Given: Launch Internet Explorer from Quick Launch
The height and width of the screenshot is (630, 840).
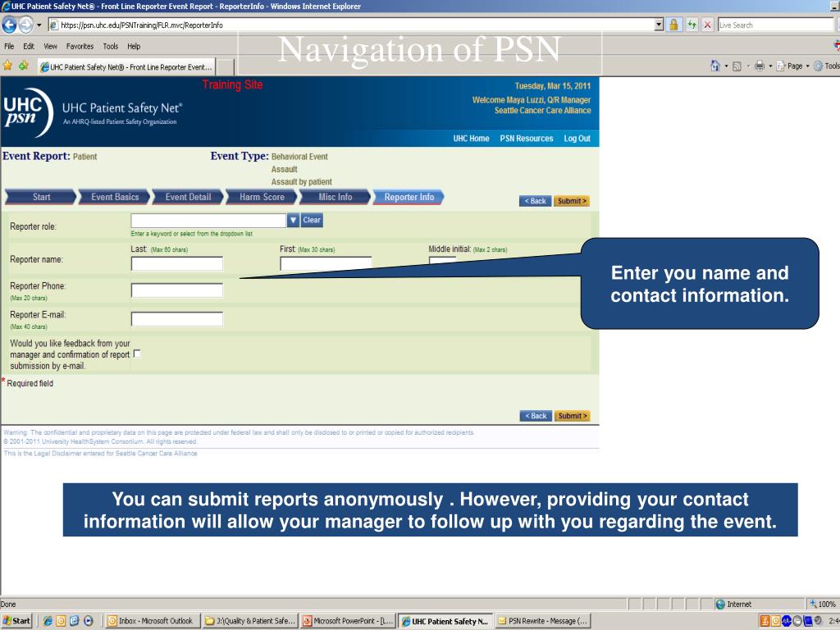Looking at the screenshot, I should (48, 621).
